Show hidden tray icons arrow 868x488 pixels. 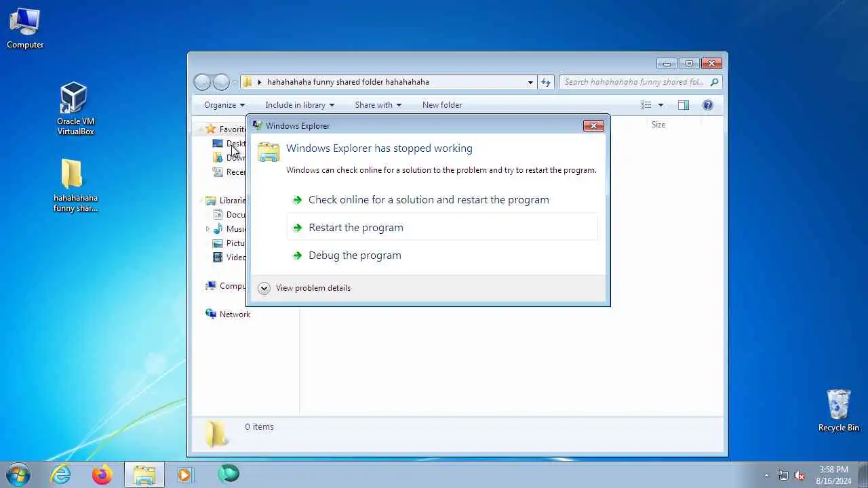pyautogui.click(x=767, y=475)
